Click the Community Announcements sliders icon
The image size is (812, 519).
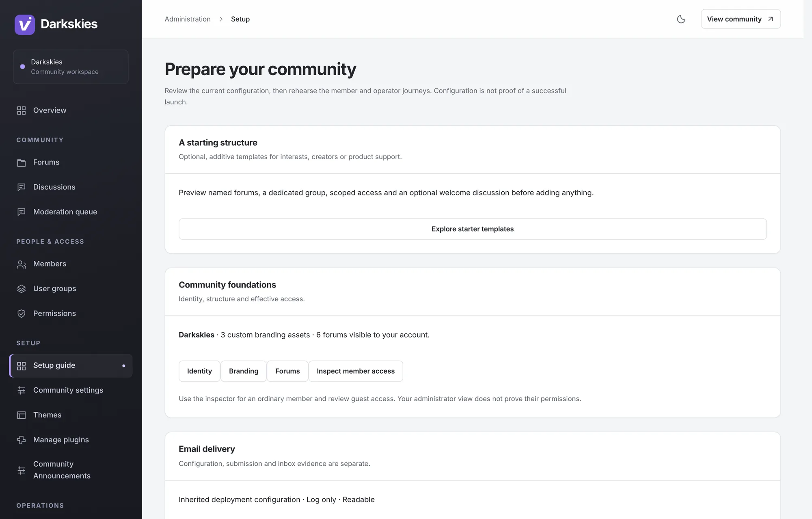22,470
